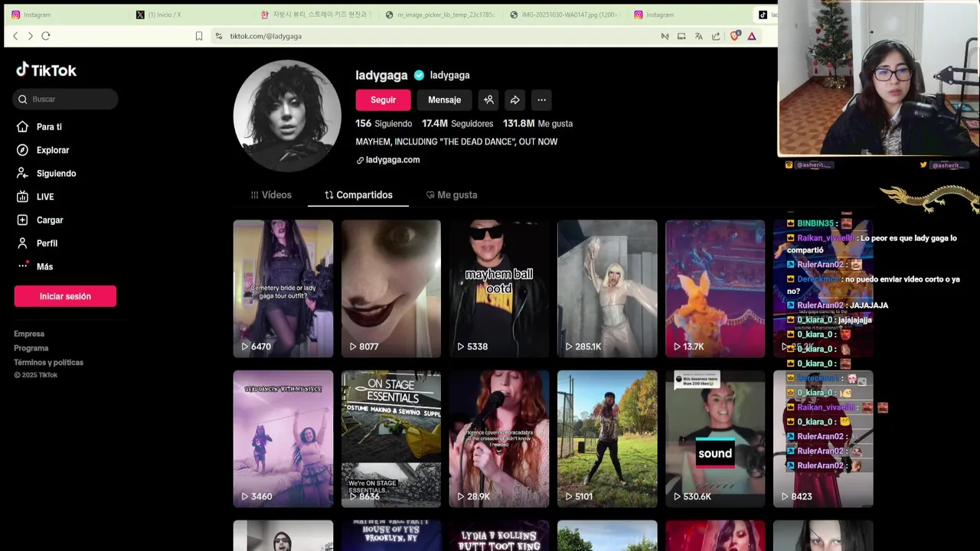
Task: Click the Iniciar sesión button
Action: point(65,296)
